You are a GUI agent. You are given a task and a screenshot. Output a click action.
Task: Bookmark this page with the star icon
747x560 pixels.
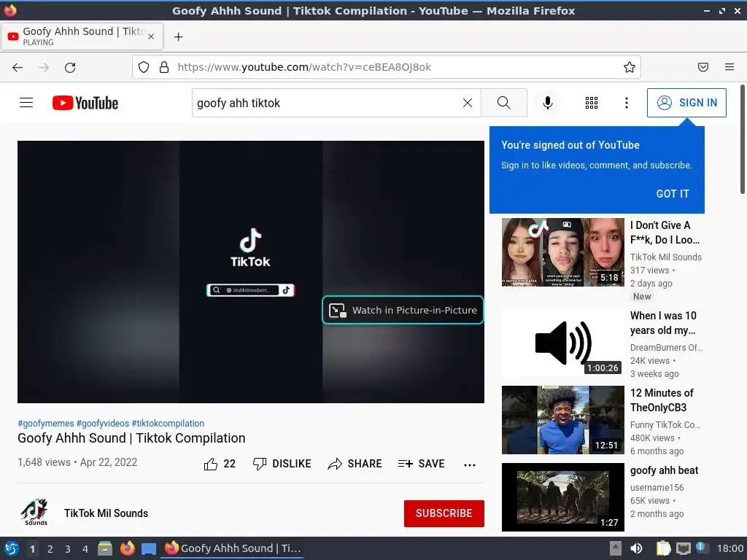point(630,67)
